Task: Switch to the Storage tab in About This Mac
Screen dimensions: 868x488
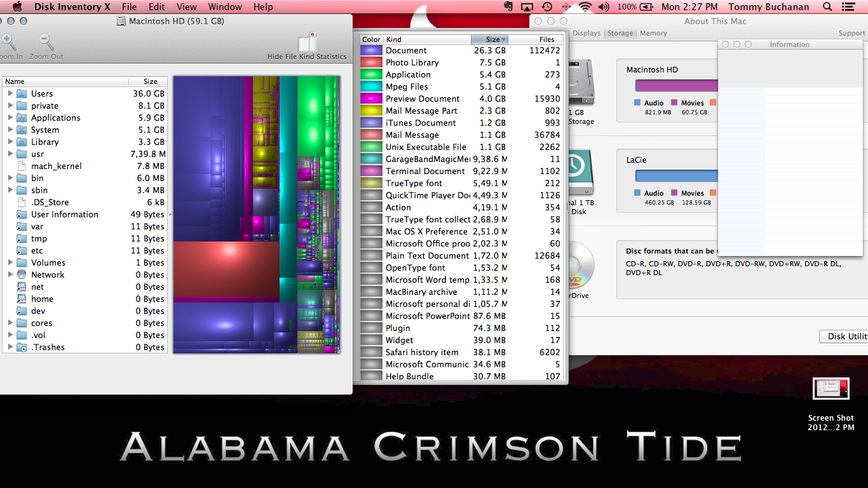Action: [620, 33]
